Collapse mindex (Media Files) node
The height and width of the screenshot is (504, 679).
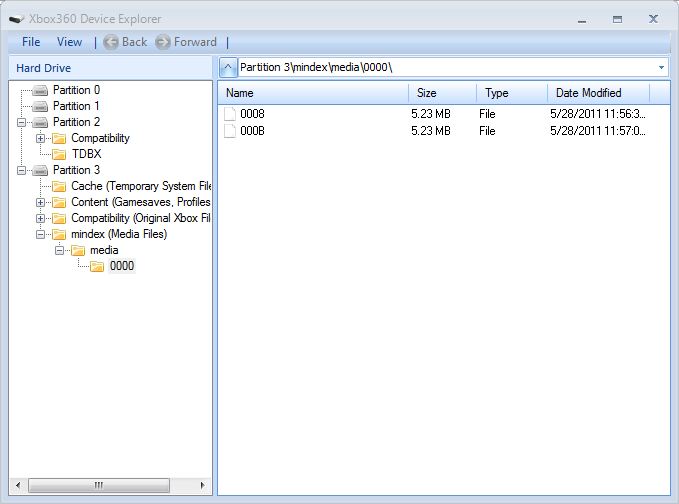click(40, 235)
